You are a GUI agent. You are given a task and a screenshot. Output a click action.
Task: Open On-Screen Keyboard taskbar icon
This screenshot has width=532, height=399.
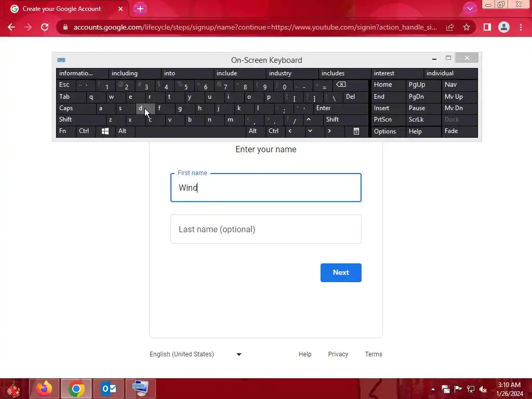click(x=140, y=389)
